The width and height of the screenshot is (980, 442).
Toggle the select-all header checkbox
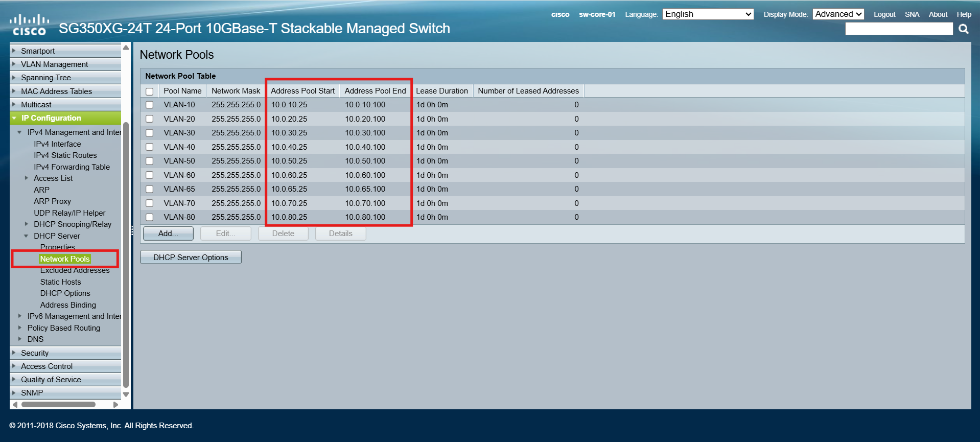[x=149, y=91]
